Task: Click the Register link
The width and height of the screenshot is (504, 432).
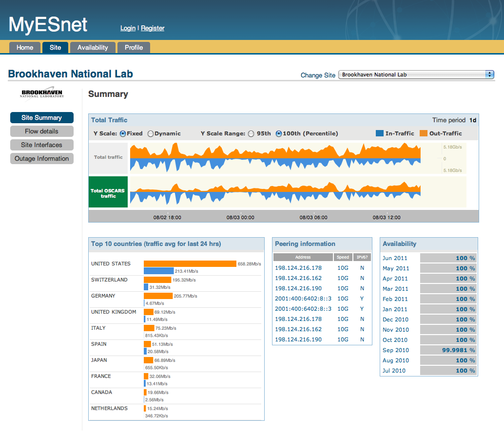Action: pyautogui.click(x=153, y=28)
